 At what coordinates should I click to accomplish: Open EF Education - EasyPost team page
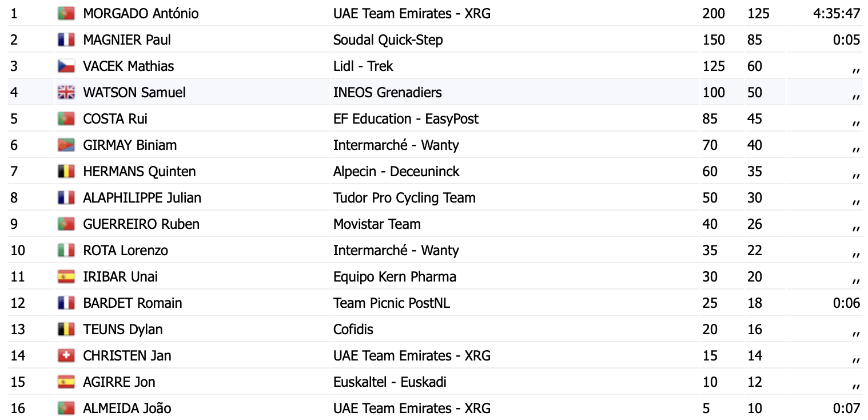click(x=406, y=118)
